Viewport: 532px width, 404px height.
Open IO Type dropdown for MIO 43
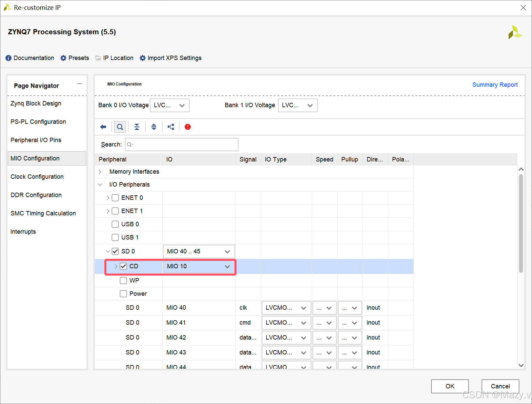click(286, 353)
